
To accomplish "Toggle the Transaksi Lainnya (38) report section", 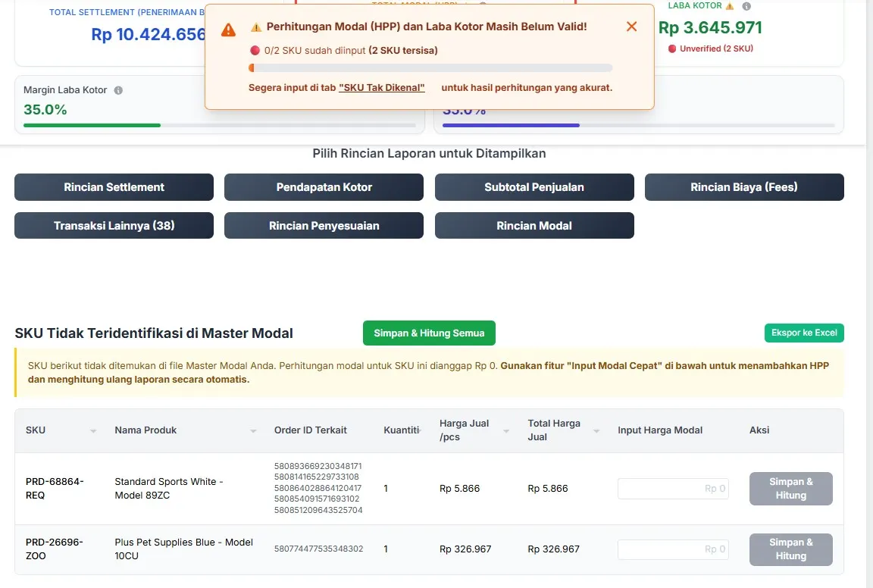I will [114, 225].
